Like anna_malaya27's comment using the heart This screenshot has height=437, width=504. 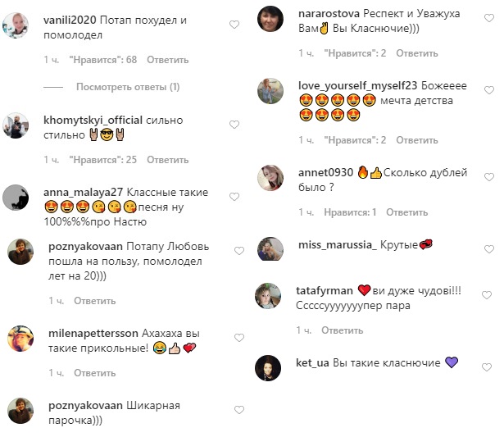[x=234, y=197]
